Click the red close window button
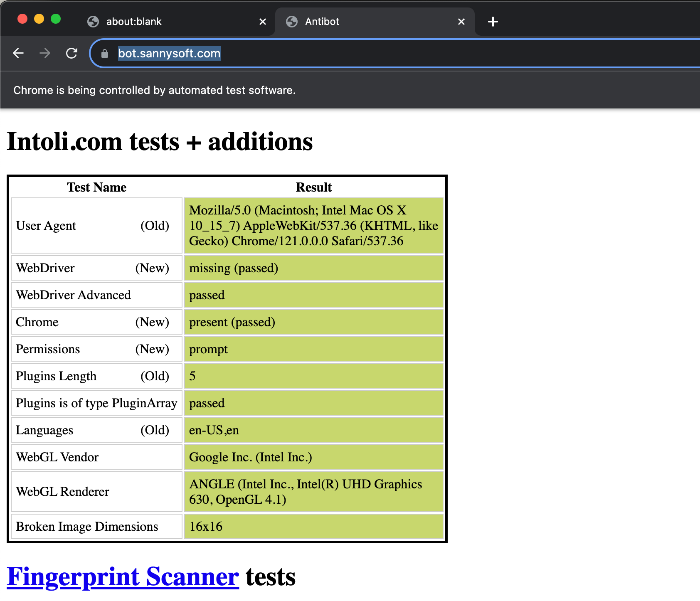This screenshot has height=601, width=700. (x=22, y=19)
